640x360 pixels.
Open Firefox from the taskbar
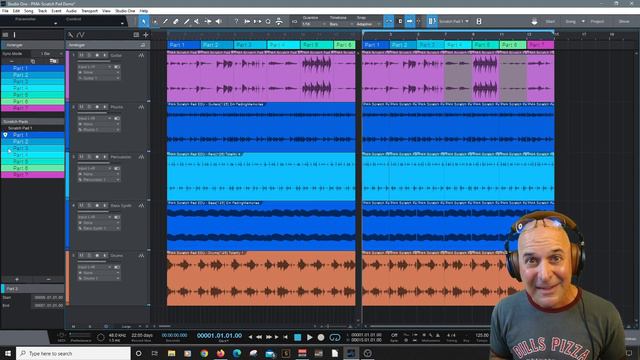pos(220,353)
